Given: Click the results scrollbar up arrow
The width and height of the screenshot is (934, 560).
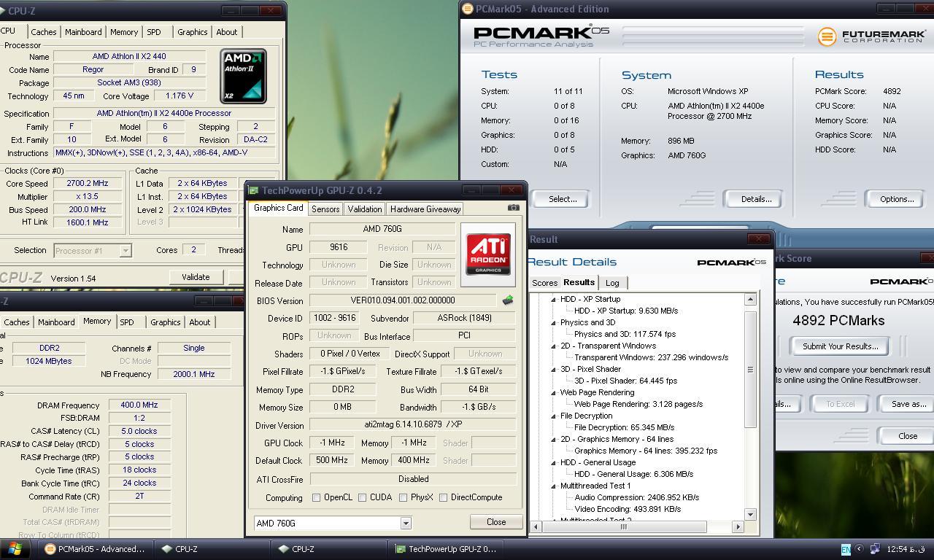Looking at the screenshot, I should (x=749, y=299).
